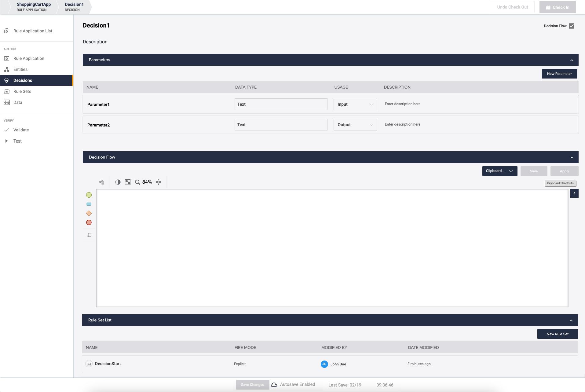This screenshot has width=585, height=392.
Task: Uncheck the Decision Flow checkbox
Action: click(572, 26)
